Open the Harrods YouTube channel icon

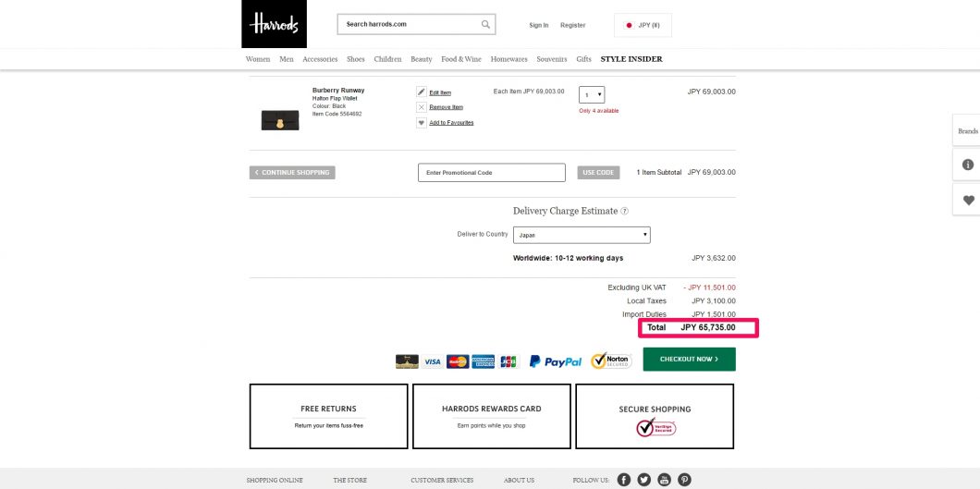point(665,480)
